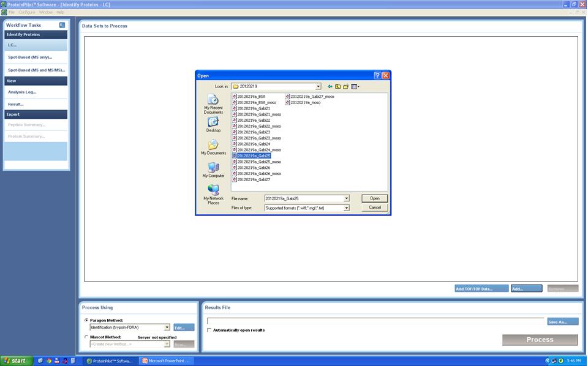The image size is (588, 366).
Task: Switch to Microsoft PowerPoint in taskbar
Action: (x=166, y=360)
